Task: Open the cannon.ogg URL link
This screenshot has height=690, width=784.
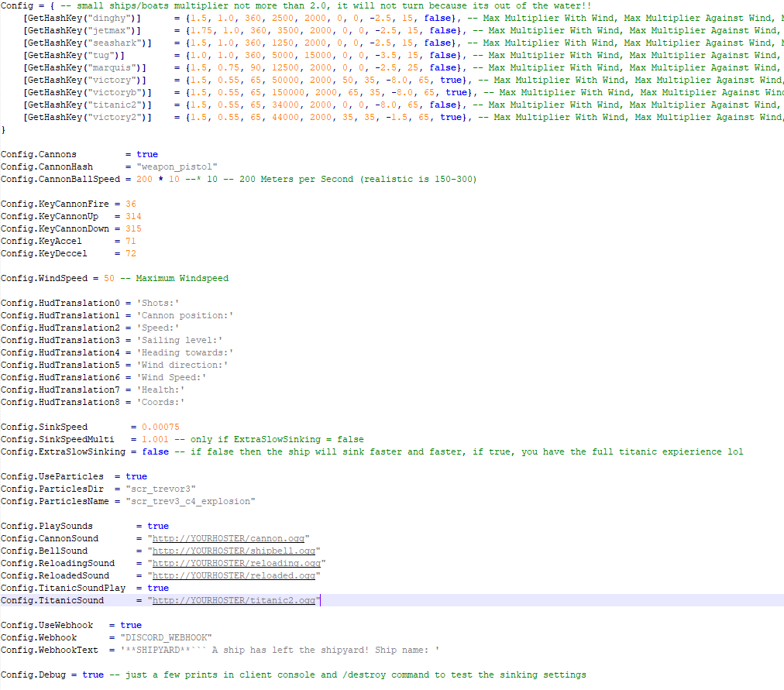Action: (230, 538)
